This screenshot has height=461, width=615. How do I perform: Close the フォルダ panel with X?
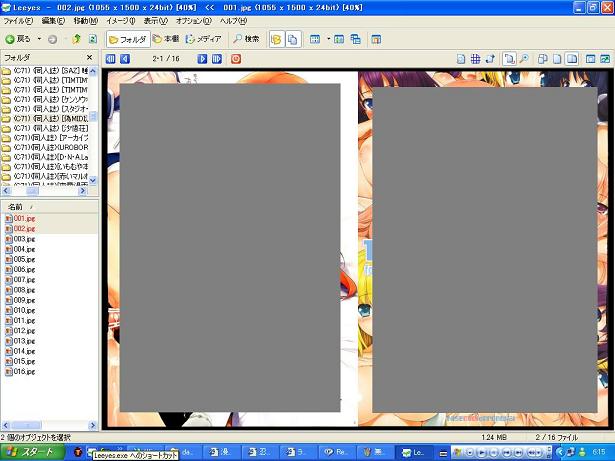coord(89,57)
